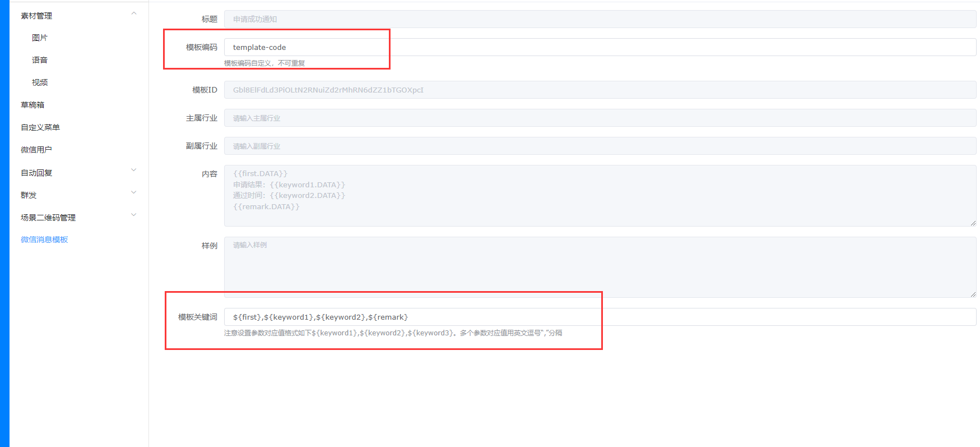Click the 模板编码 input field
The image size is (980, 447).
[600, 47]
